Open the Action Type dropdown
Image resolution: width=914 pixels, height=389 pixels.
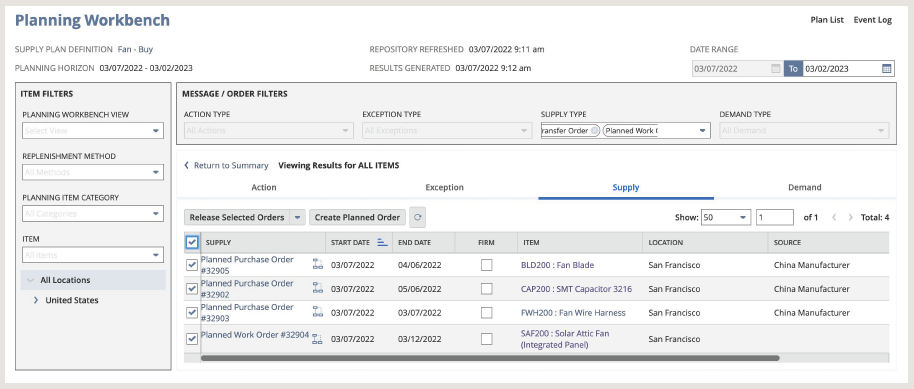269,131
